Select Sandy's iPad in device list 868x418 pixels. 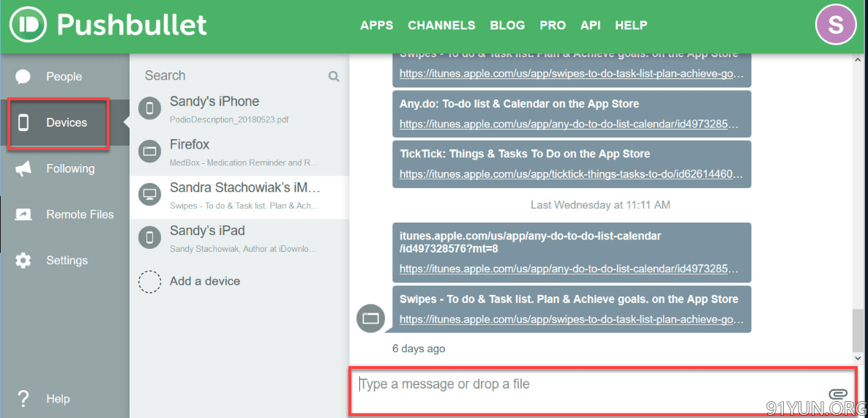tap(239, 237)
